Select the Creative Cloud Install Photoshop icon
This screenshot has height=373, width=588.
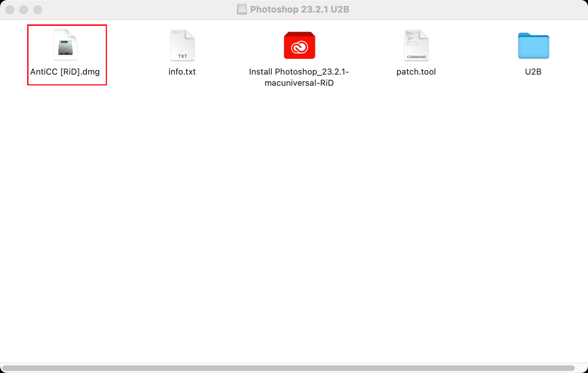pyautogui.click(x=300, y=45)
